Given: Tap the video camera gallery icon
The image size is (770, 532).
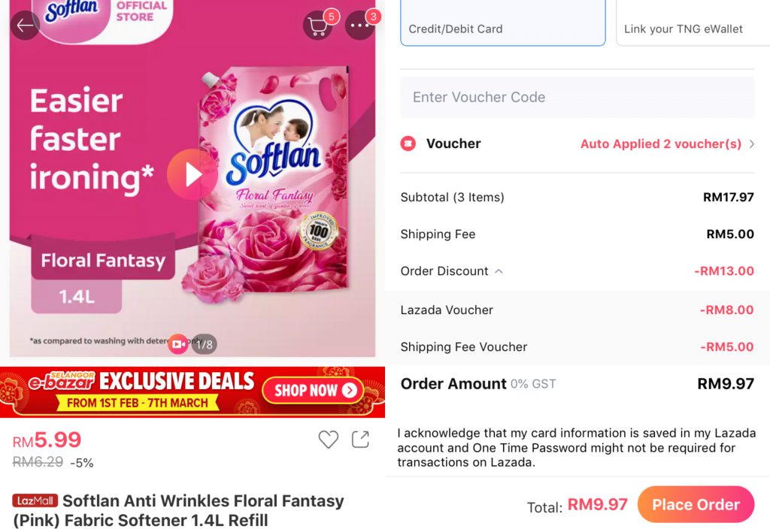Looking at the screenshot, I should [x=178, y=344].
